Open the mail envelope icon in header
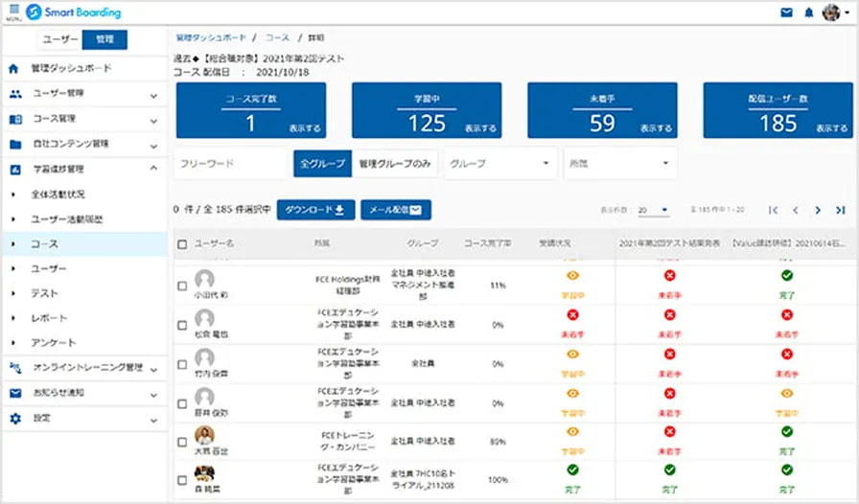Image resolution: width=859 pixels, height=504 pixels. click(786, 12)
